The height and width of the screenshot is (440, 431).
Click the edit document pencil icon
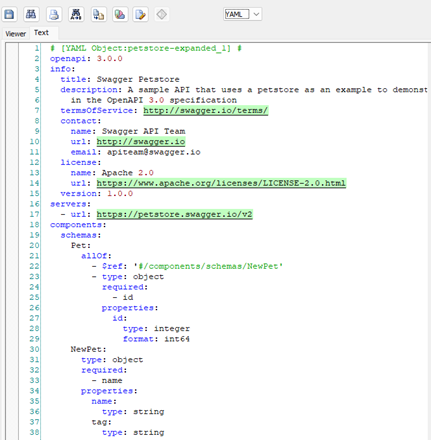pyautogui.click(x=141, y=14)
